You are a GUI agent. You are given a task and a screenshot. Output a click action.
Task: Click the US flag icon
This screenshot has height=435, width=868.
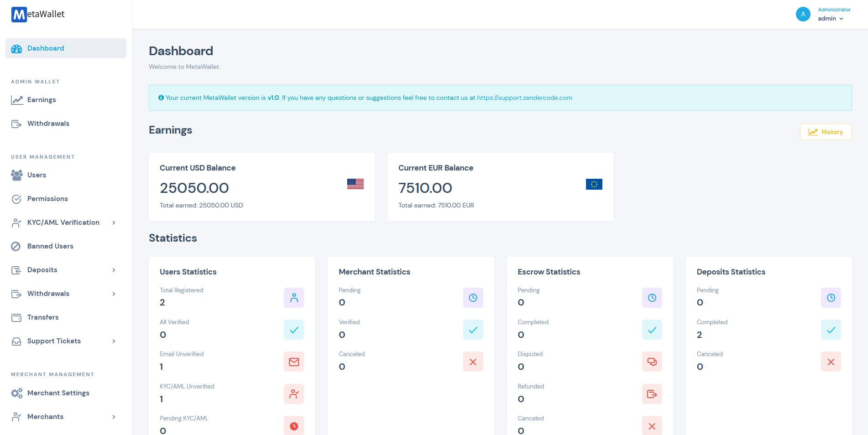click(355, 184)
